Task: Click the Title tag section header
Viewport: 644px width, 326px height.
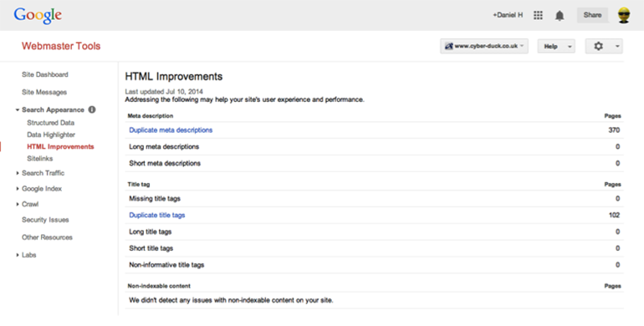Action: tap(138, 185)
